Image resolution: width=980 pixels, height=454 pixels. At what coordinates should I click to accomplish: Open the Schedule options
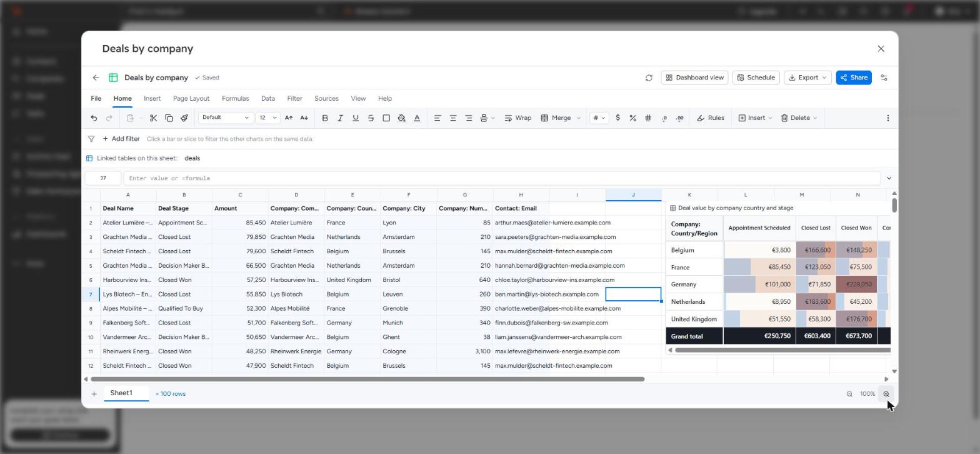point(756,78)
